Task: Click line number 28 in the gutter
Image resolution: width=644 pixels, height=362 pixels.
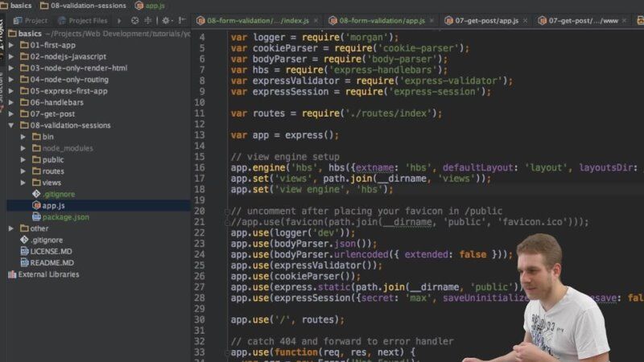Action: pos(200,298)
